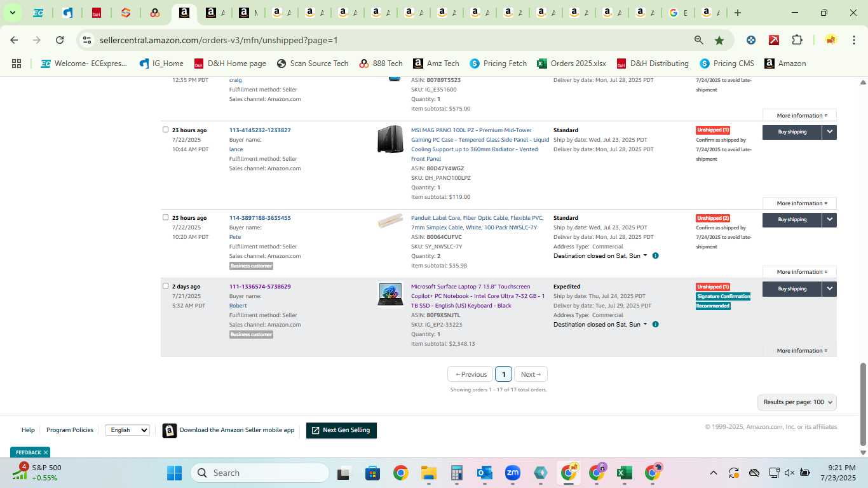Open new browser tab
The image size is (868, 488).
(738, 13)
